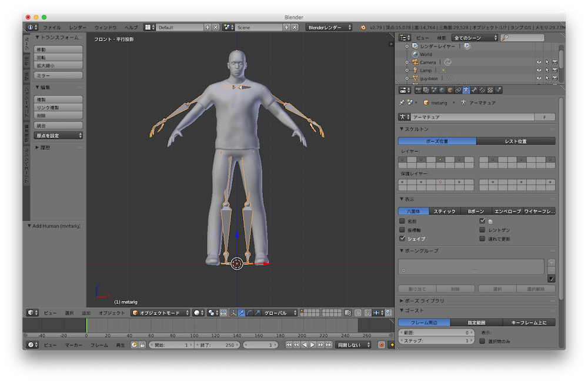Viewport: 588px width, 382px height.
Task: Open the マーカー menu in timeline
Action: tap(73, 345)
